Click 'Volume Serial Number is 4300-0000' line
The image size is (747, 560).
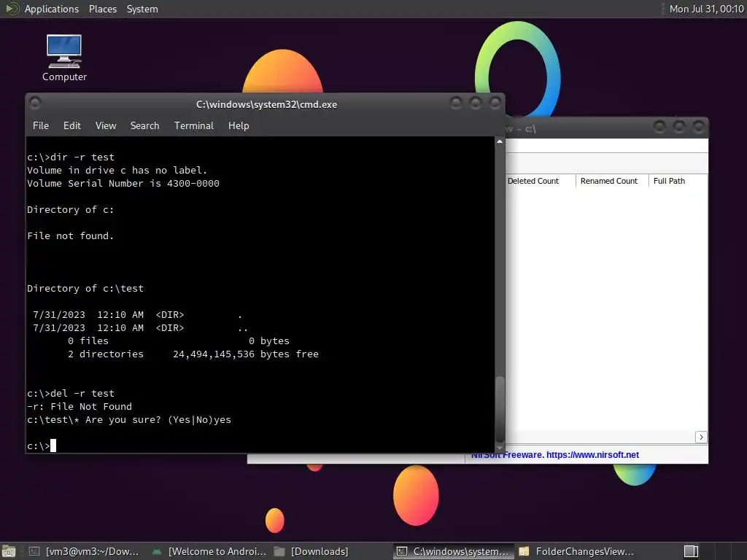click(123, 183)
